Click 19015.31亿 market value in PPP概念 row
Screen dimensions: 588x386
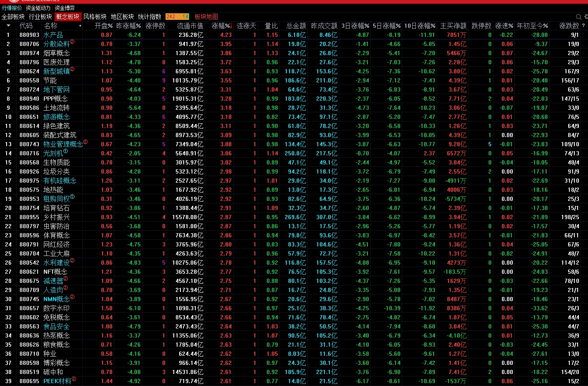pyautogui.click(x=188, y=99)
